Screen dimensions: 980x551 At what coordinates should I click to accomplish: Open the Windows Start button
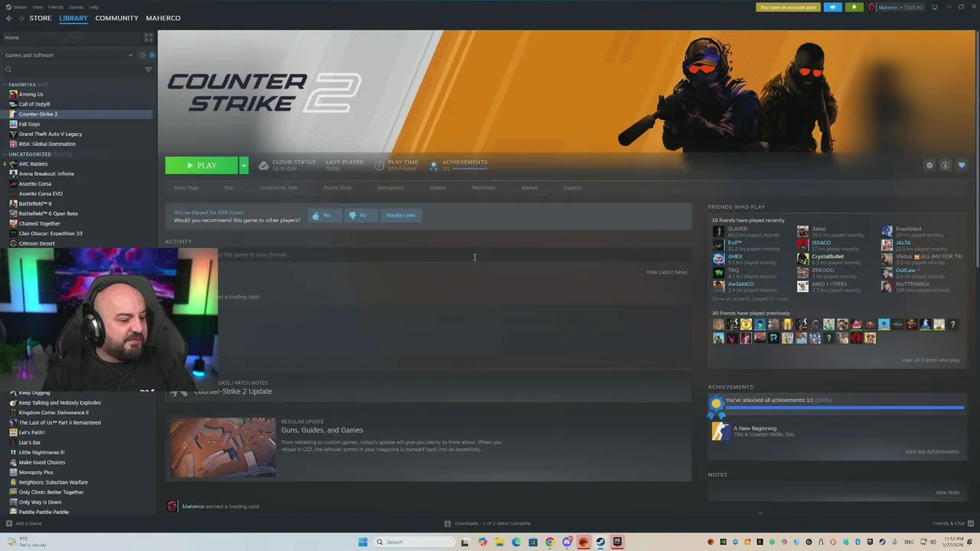362,542
